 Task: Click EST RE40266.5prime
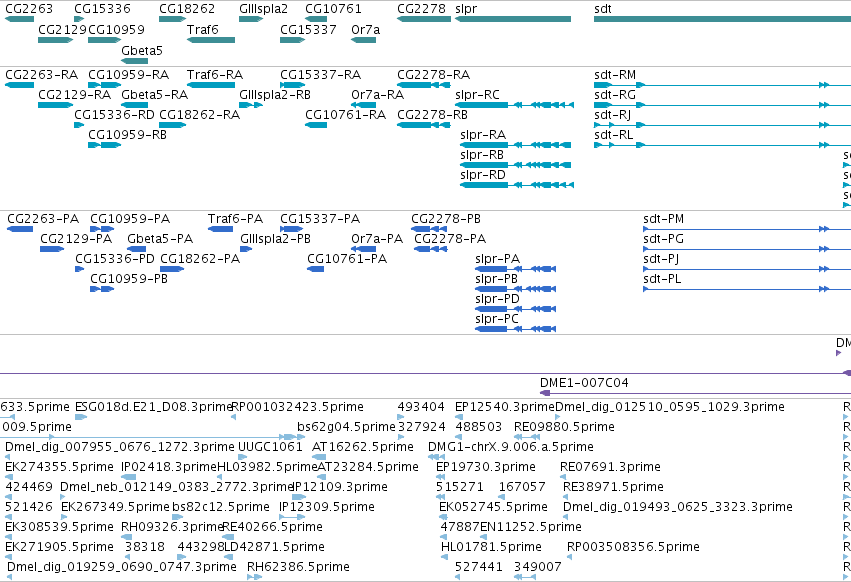[x=272, y=527]
